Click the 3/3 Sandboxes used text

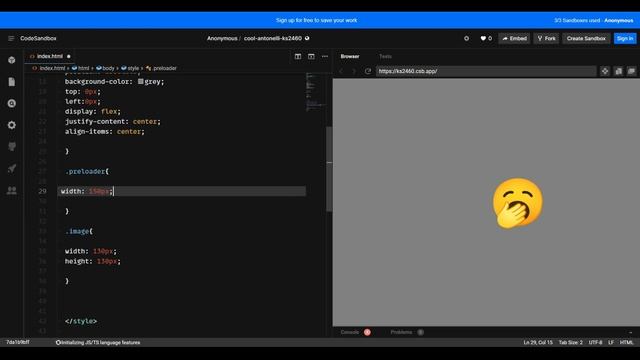click(x=577, y=20)
